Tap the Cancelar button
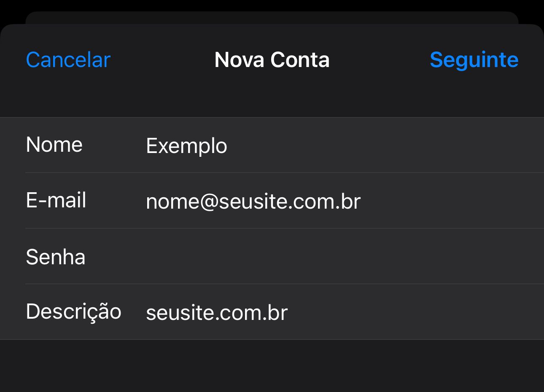 pyautogui.click(x=68, y=60)
